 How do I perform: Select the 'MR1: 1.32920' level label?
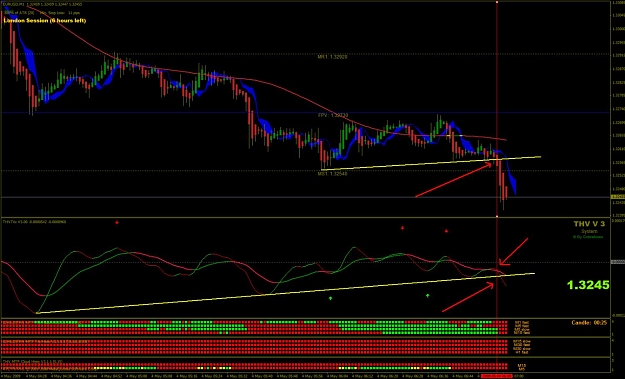pyautogui.click(x=332, y=57)
